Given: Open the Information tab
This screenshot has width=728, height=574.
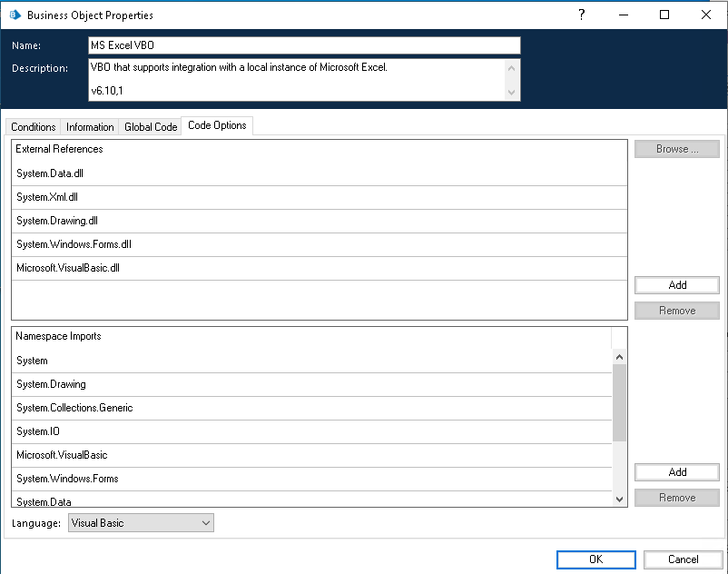Looking at the screenshot, I should (x=90, y=127).
